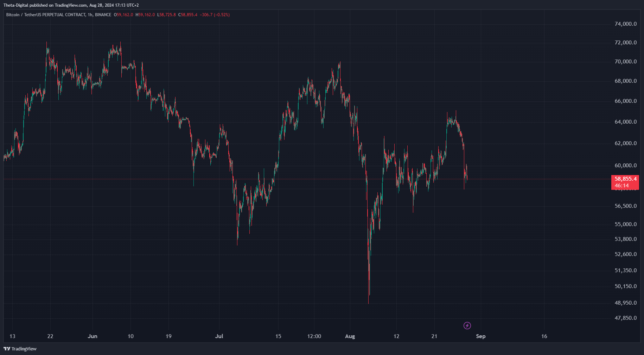
Task: Click the Sep label on time axis
Action: 481,336
